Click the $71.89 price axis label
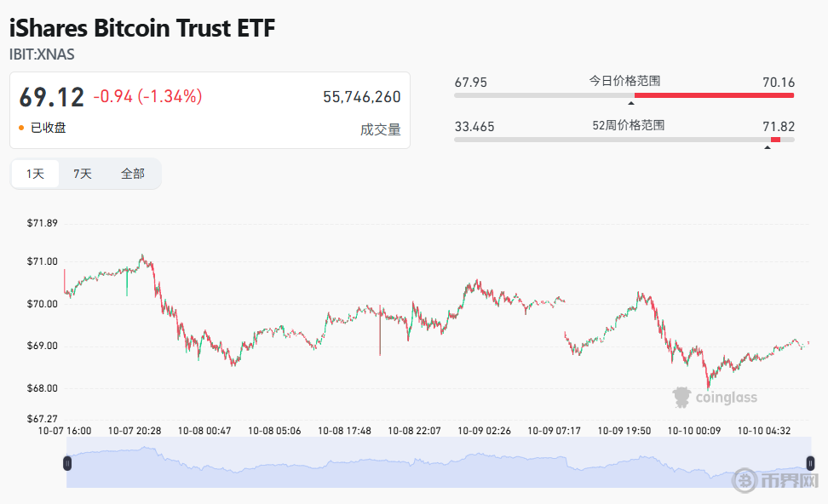Image resolution: width=828 pixels, height=504 pixels. click(x=42, y=224)
